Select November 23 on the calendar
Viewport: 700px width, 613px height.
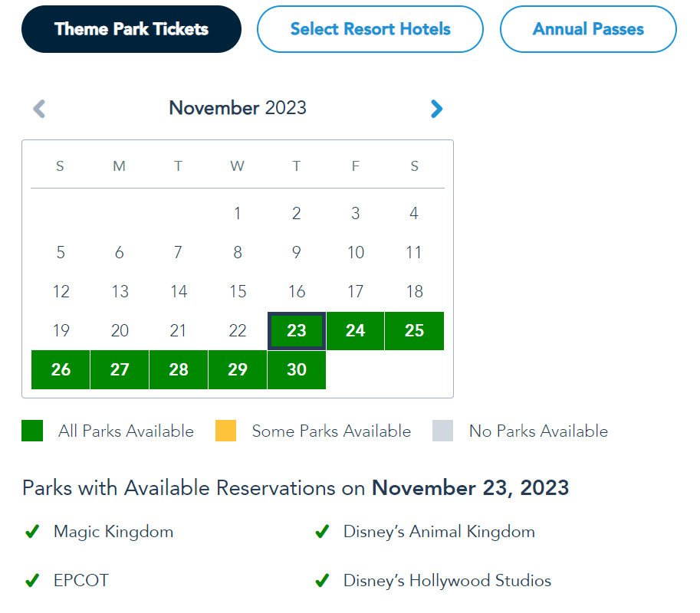tap(297, 331)
